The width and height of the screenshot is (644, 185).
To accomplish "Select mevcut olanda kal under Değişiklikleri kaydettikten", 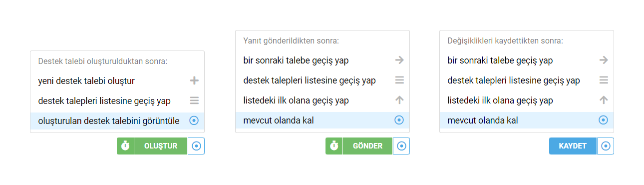I will click(527, 120).
